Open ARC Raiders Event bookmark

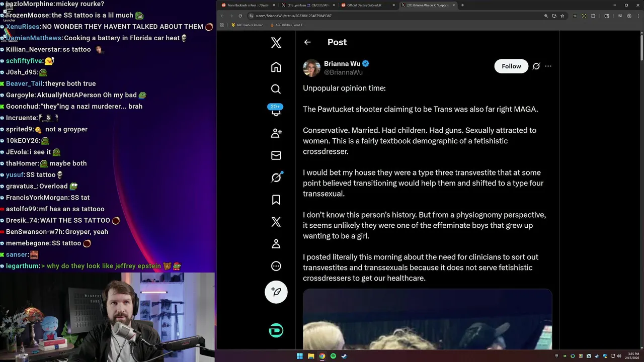click(287, 25)
